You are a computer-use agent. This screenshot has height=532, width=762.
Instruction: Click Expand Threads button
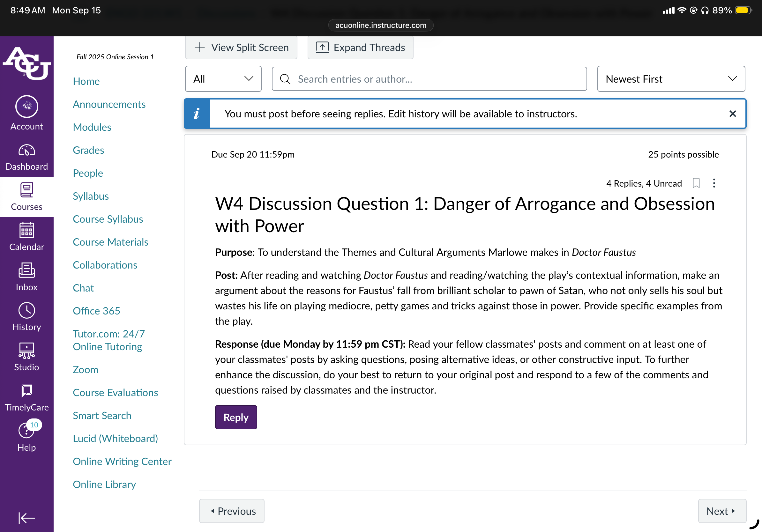point(361,48)
